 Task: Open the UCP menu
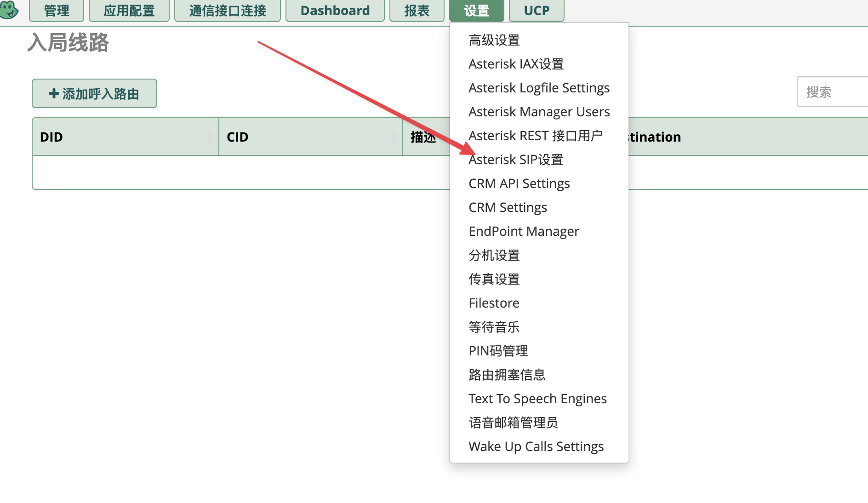(x=537, y=11)
